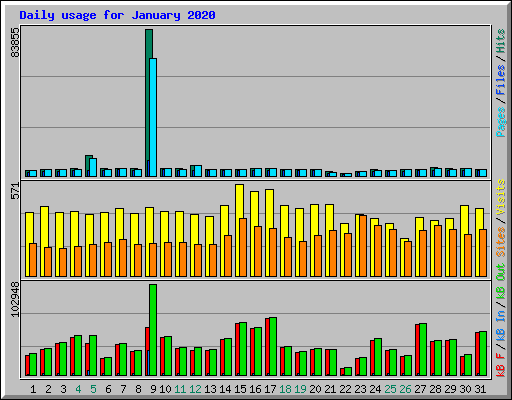Click day label 15 on x-axis
This screenshot has width=512, height=400.
point(240,389)
